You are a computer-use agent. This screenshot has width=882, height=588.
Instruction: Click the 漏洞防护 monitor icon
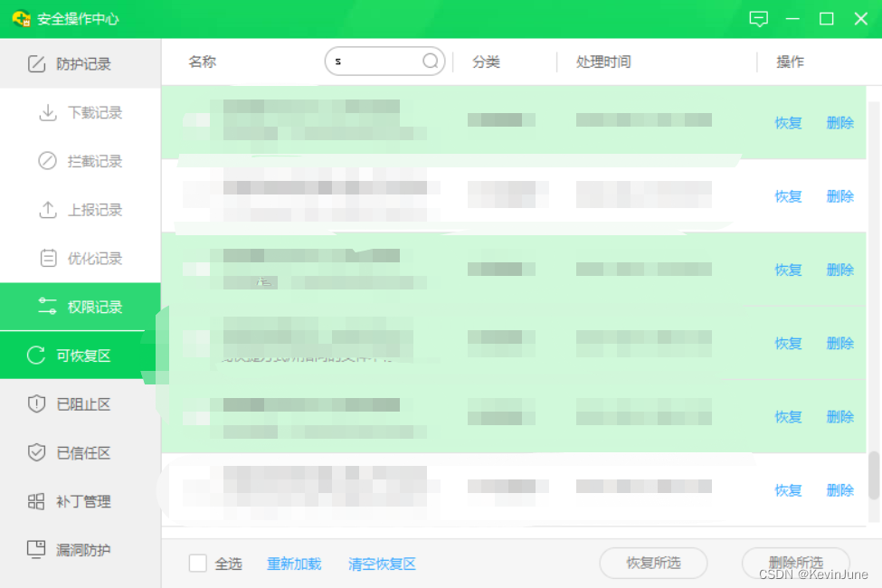click(36, 550)
